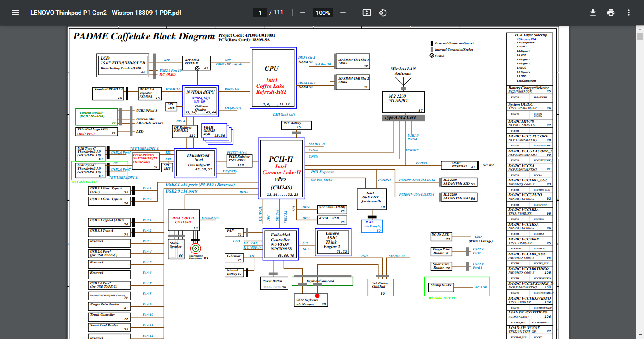The image size is (644, 339).
Task: Focus the 100% zoom level field
Action: coord(322,13)
